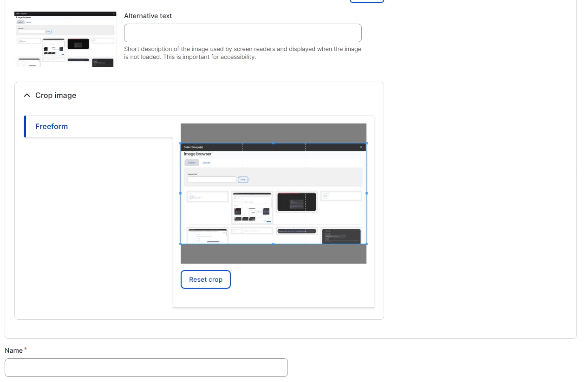
Task: Click the uploaded image preview thumbnail
Action: 65,39
